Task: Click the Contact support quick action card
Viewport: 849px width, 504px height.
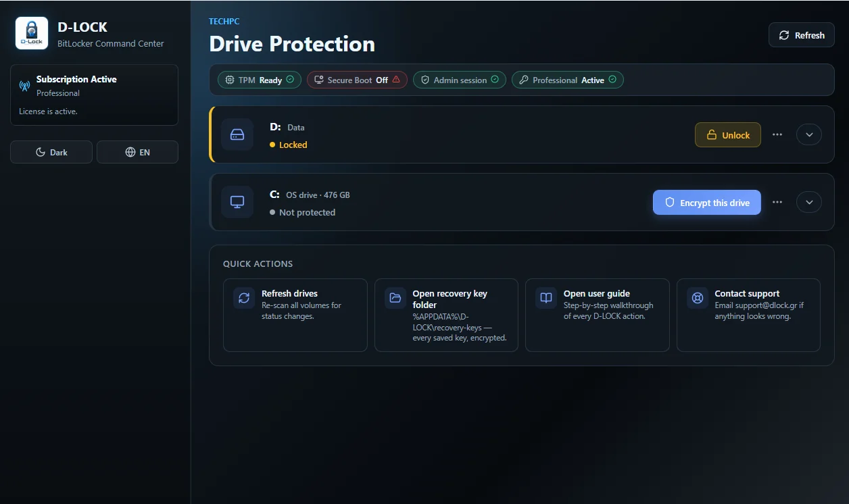Action: [748, 315]
